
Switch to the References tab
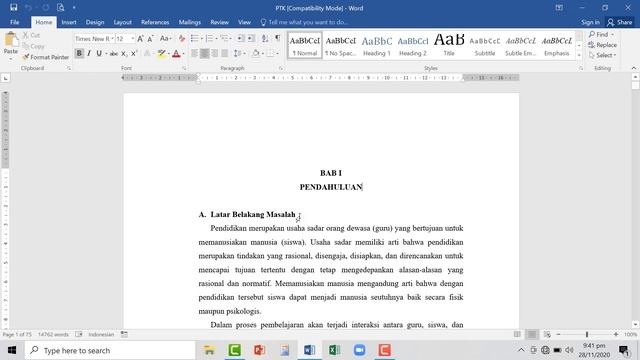tap(155, 22)
